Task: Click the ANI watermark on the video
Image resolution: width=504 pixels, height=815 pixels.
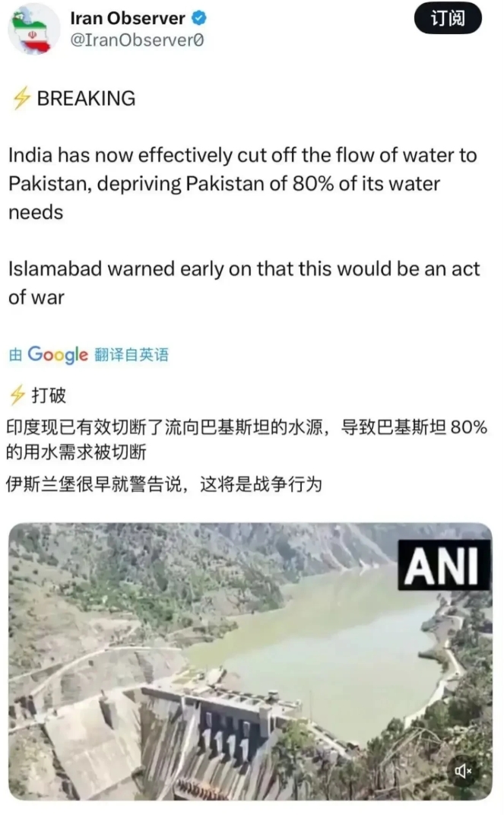Action: (444, 565)
